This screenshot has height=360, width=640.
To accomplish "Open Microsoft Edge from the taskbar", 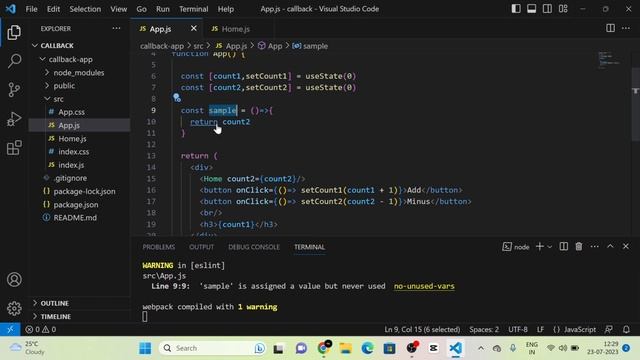I will [x=367, y=348].
